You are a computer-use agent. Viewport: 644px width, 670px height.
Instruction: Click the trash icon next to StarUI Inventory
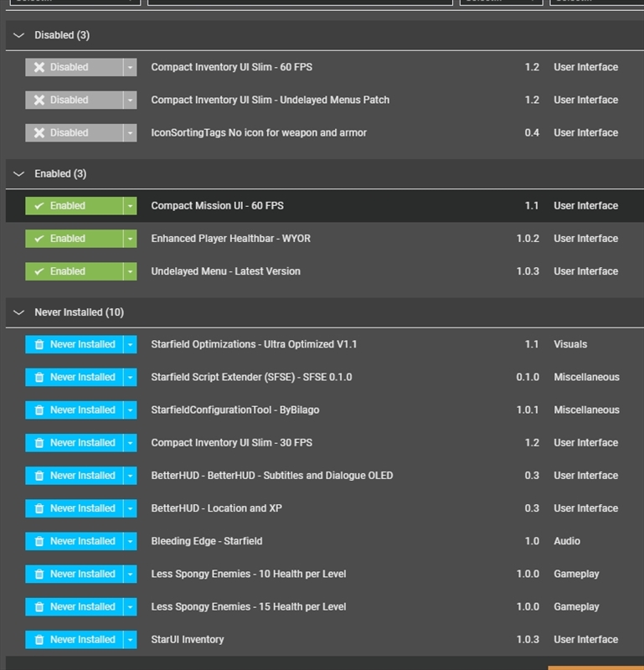point(39,640)
